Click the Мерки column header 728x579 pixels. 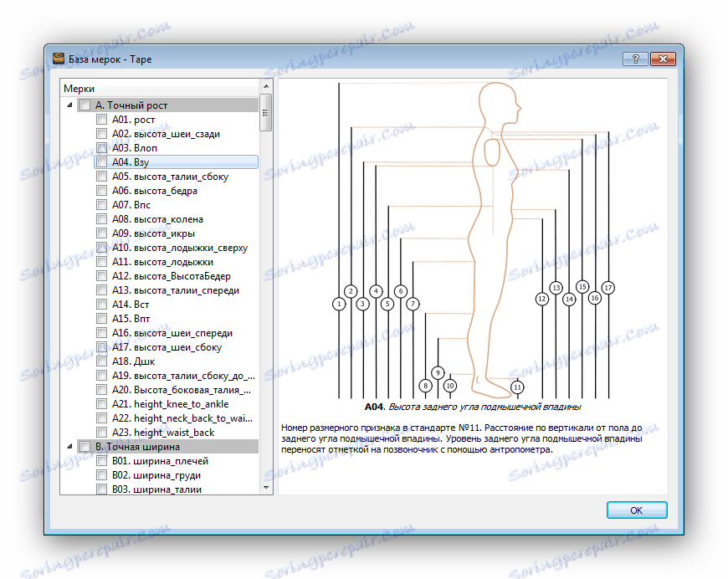(x=160, y=88)
